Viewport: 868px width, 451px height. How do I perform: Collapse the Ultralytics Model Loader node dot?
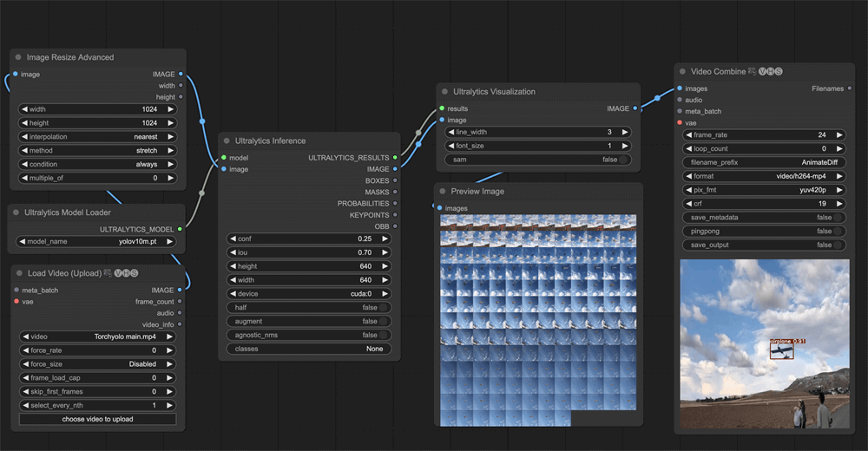point(16,212)
